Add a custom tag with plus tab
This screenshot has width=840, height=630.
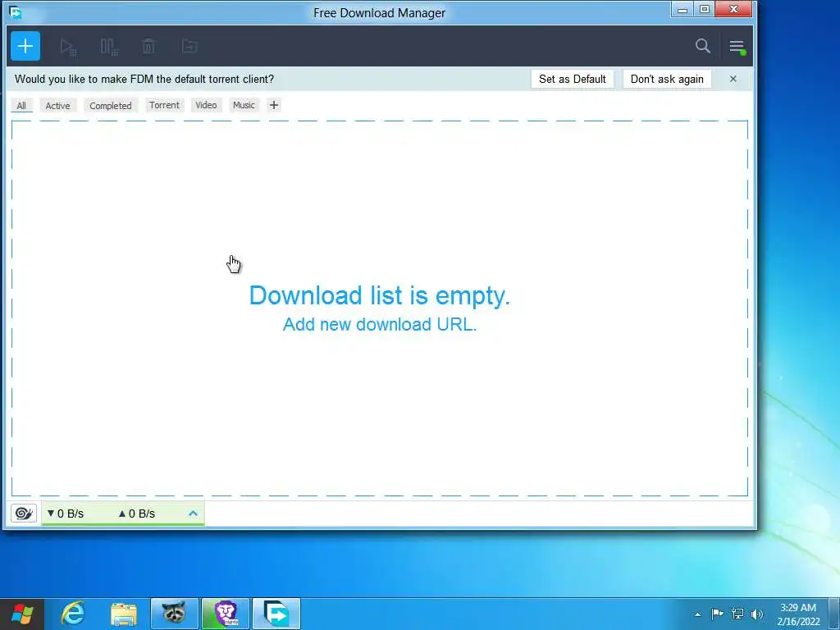click(274, 105)
